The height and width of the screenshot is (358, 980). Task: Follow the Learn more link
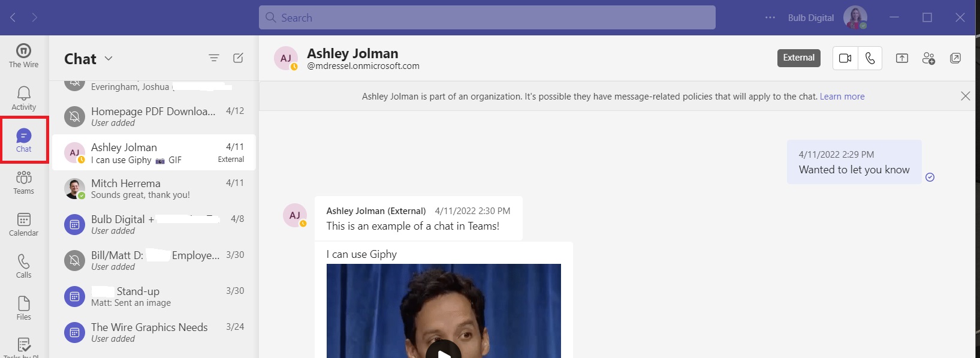pos(842,97)
